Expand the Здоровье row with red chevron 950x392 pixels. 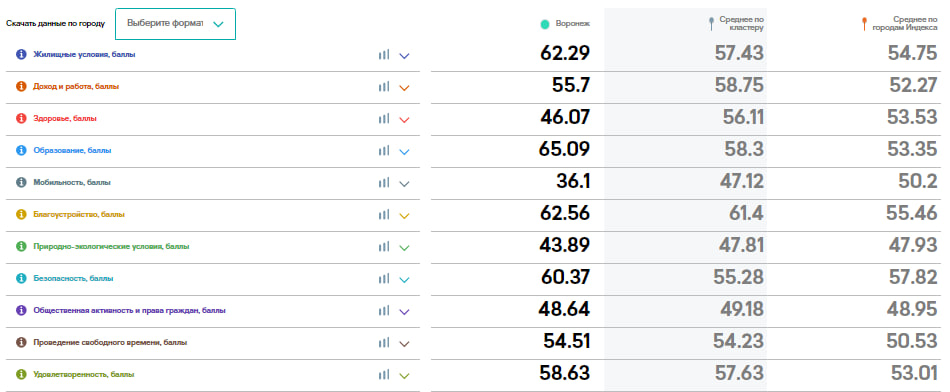[405, 120]
